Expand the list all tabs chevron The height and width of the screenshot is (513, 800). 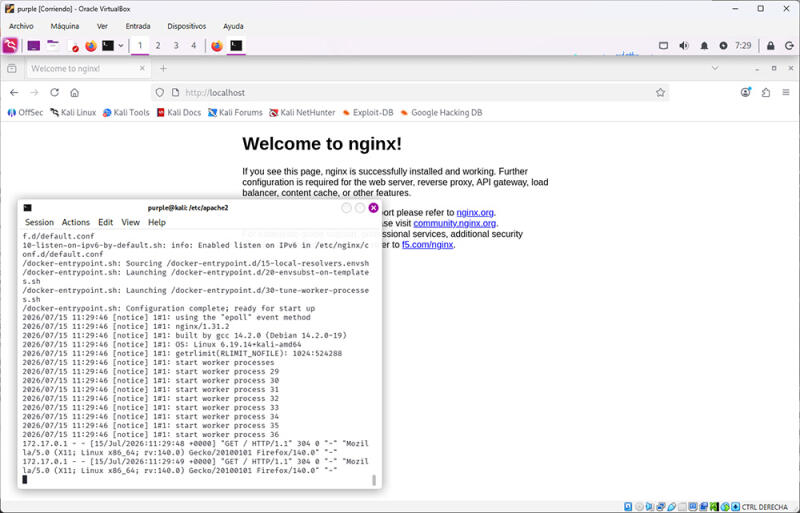pos(715,68)
